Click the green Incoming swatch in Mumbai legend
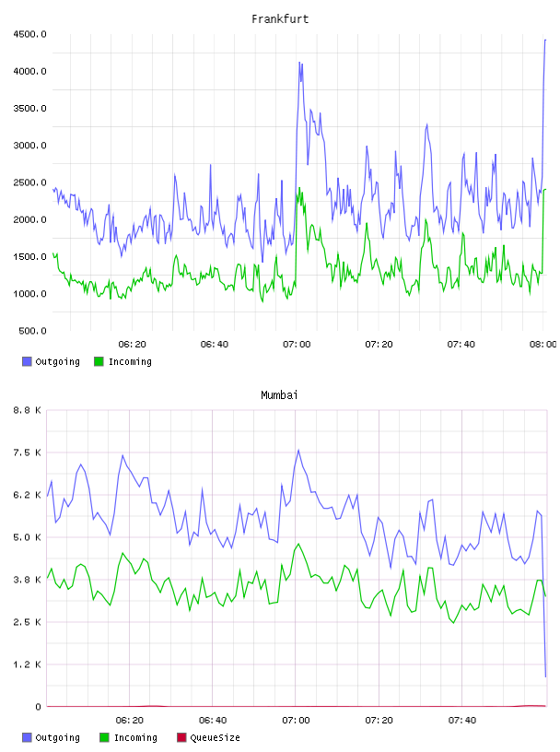This screenshot has width=560, height=752. pyautogui.click(x=104, y=737)
